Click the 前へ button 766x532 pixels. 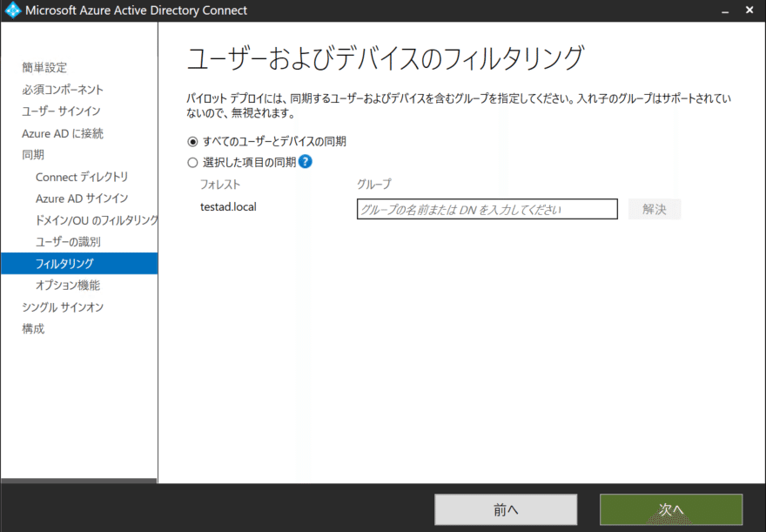point(506,509)
